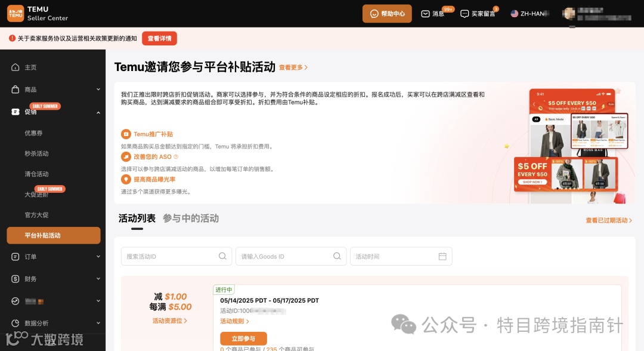644x351 pixels.
Task: Click the 搜索活动ID input field
Action: (x=177, y=256)
